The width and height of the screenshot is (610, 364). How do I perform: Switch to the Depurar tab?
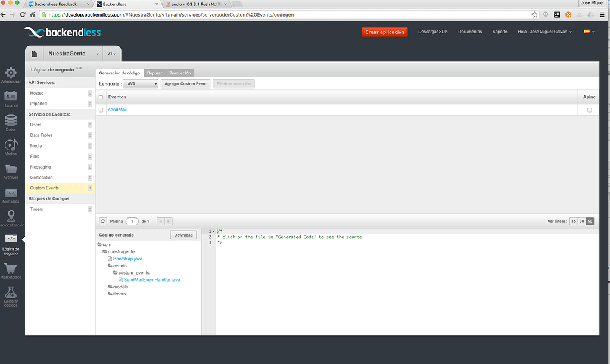154,73
